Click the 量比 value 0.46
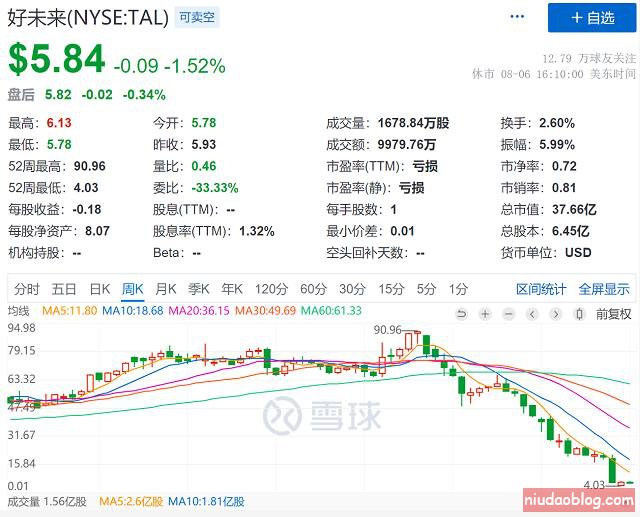The height and width of the screenshot is (517, 640). 204,166
